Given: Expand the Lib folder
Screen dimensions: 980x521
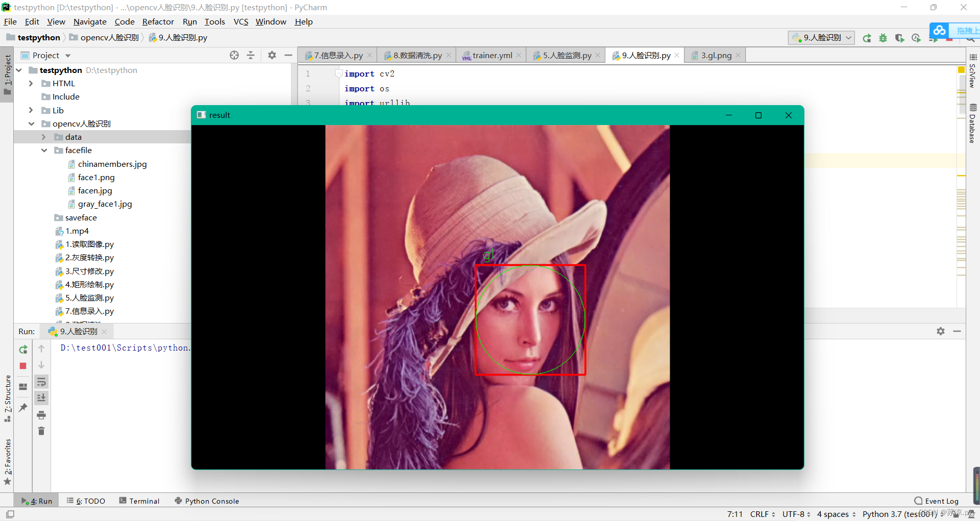Looking at the screenshot, I should [31, 110].
